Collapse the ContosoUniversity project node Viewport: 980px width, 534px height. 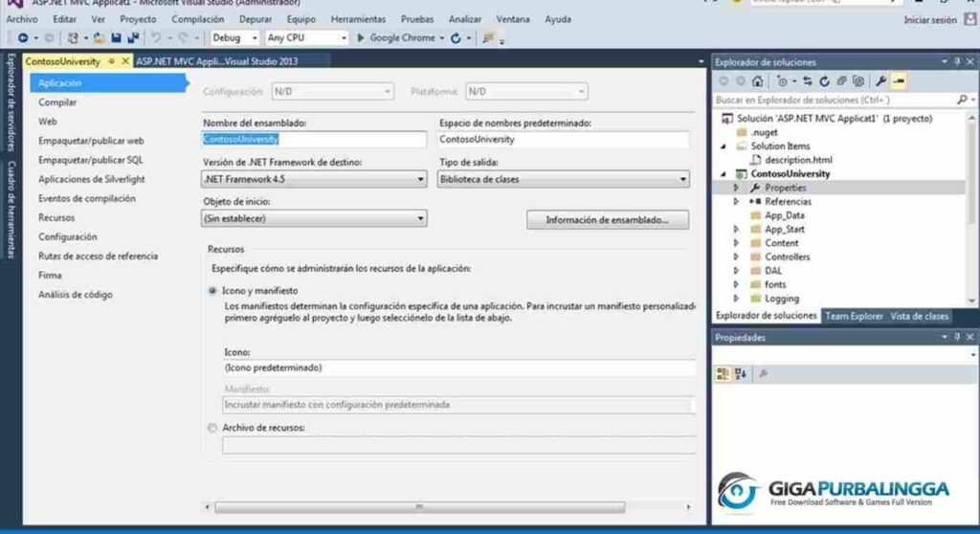tap(724, 174)
